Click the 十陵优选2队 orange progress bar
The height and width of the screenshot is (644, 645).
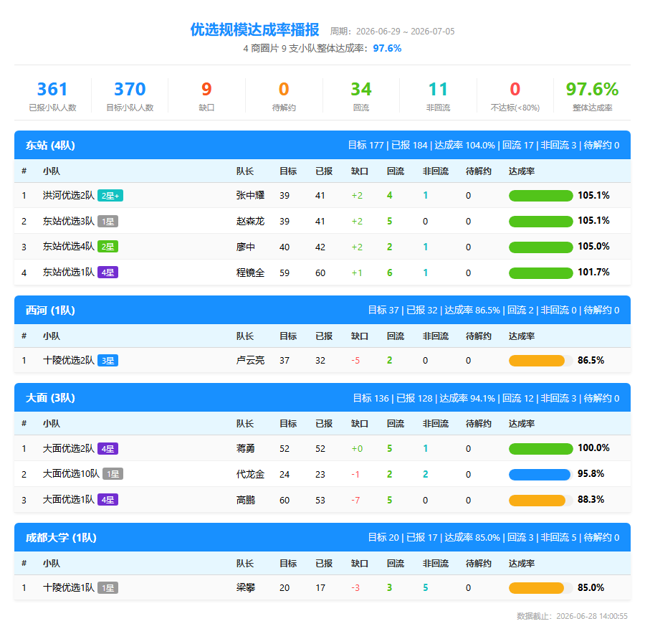tap(540, 361)
